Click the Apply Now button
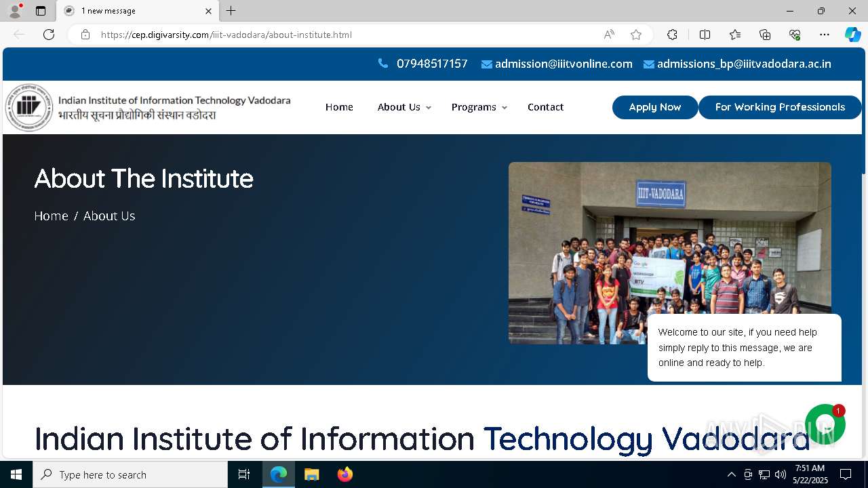The image size is (868, 488). [x=655, y=107]
